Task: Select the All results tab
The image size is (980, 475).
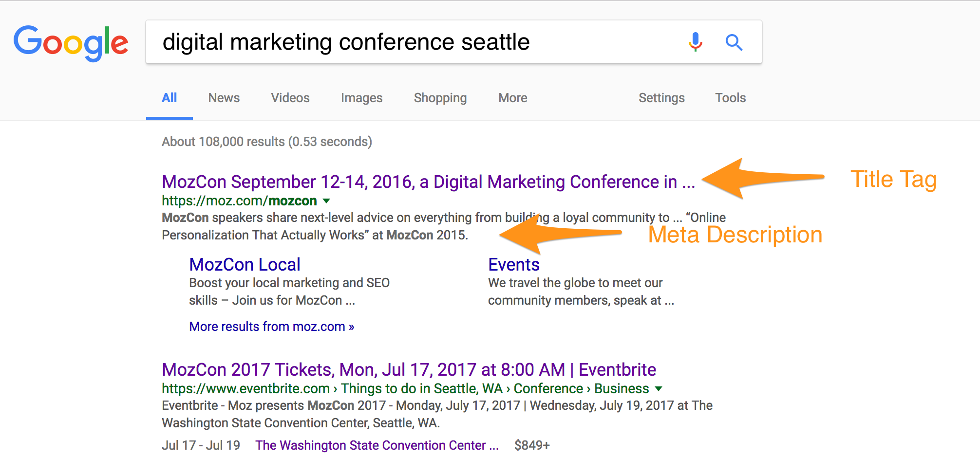Action: click(x=170, y=98)
